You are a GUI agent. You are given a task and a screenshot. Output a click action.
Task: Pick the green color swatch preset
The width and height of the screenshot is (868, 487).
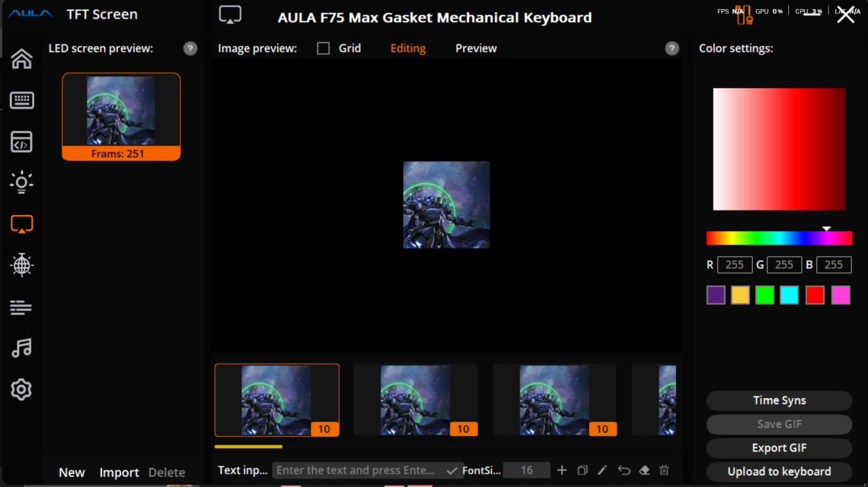click(765, 294)
